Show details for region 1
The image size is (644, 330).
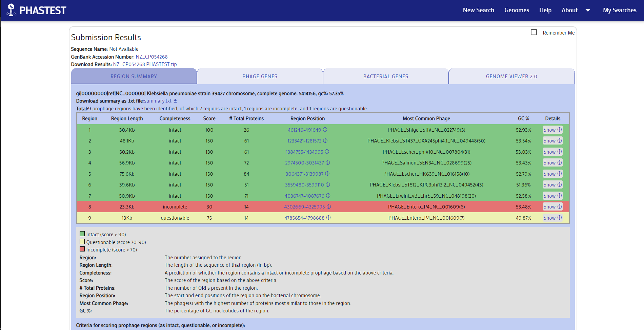pos(552,130)
